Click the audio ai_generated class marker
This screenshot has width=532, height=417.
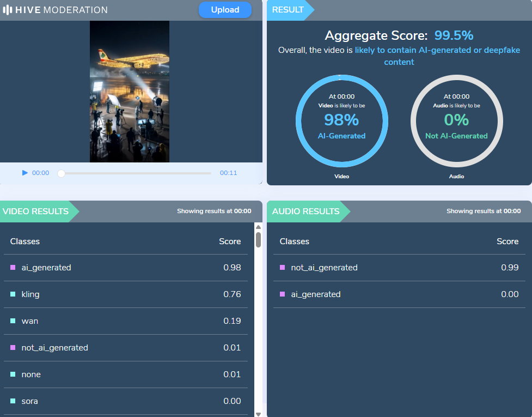click(x=282, y=294)
